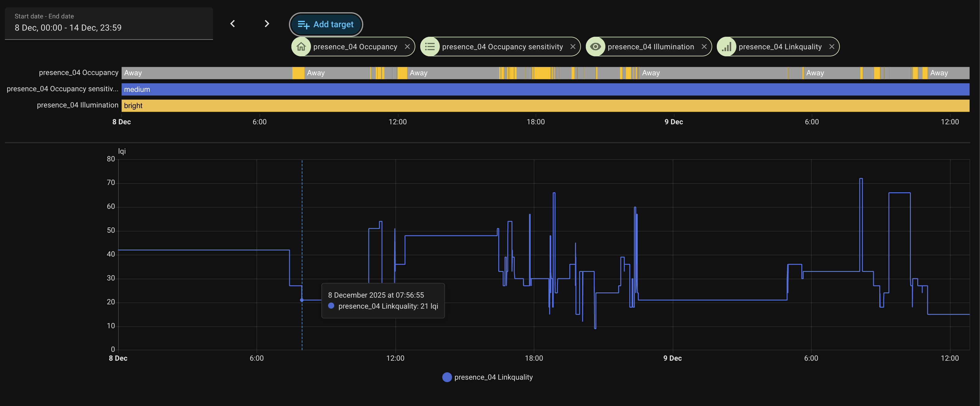Remove the presence_04 Occupancy sensitivity chip

tap(573, 47)
